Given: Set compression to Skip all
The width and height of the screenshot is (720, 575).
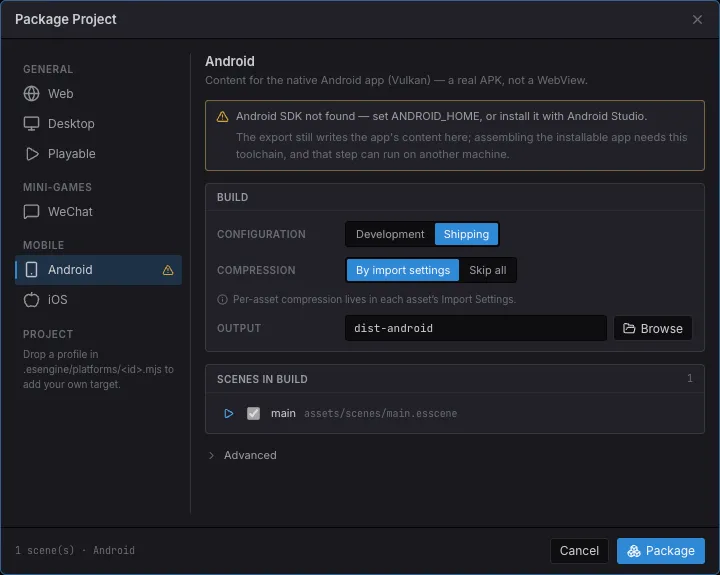Looking at the screenshot, I should pos(488,270).
